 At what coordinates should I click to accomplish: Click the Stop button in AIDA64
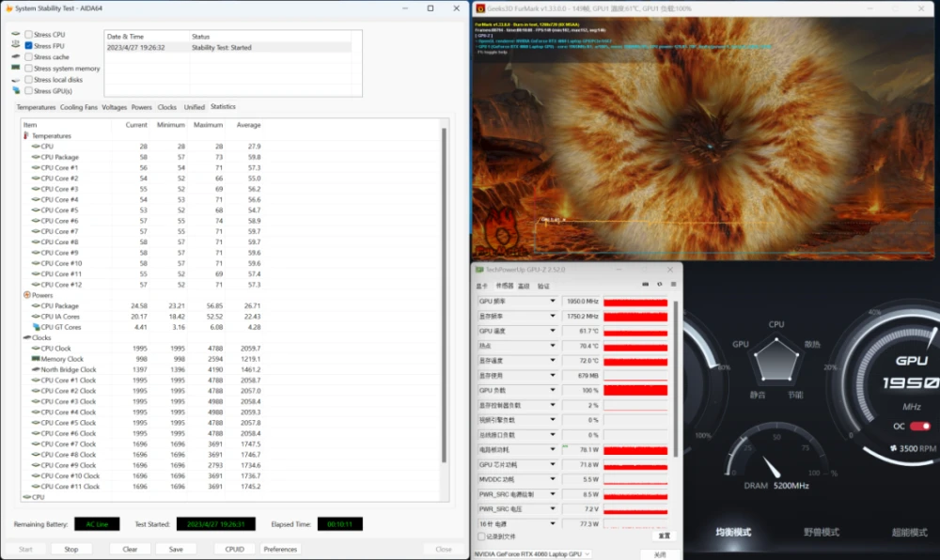pyautogui.click(x=71, y=550)
